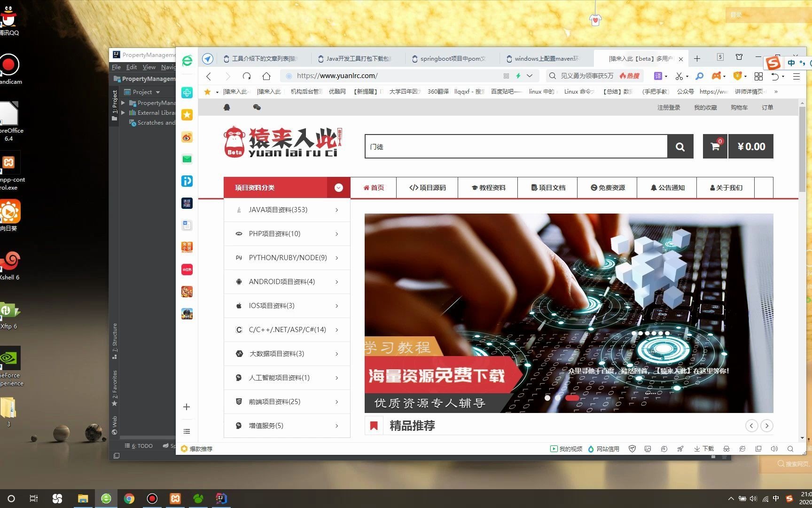Click the 我的收藏 link
Image resolution: width=812 pixels, height=508 pixels.
(705, 107)
